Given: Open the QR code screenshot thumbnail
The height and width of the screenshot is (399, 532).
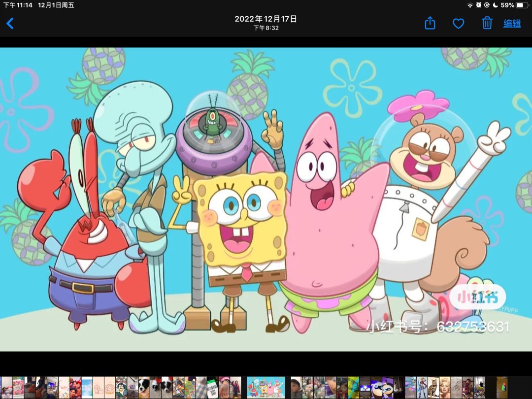Looking at the screenshot, I should (212, 387).
